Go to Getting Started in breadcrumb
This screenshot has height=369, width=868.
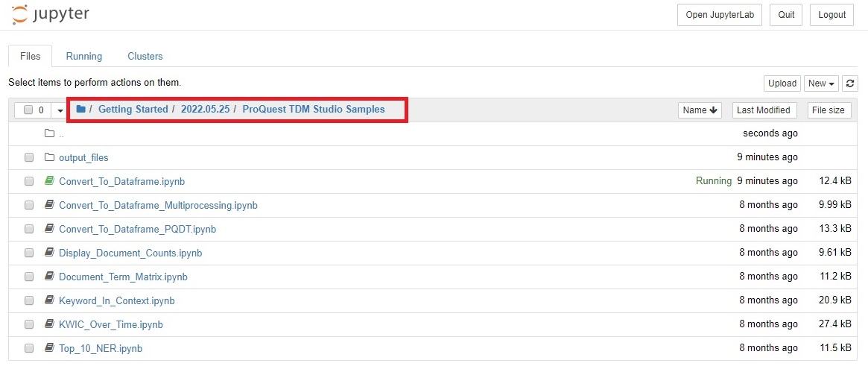pyautogui.click(x=133, y=109)
